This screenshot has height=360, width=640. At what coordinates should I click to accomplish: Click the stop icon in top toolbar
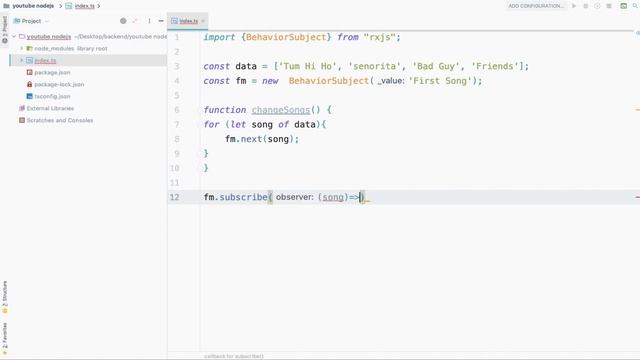609,6
